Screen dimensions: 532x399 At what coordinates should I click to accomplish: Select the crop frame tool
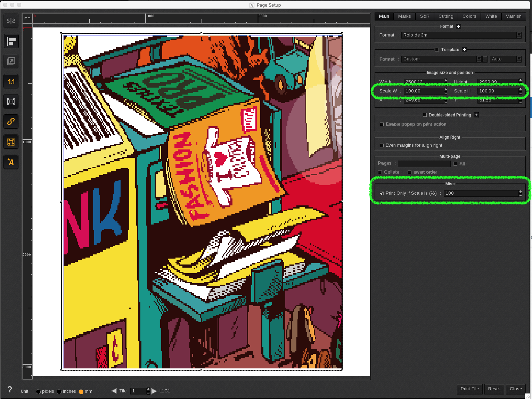tap(11, 142)
